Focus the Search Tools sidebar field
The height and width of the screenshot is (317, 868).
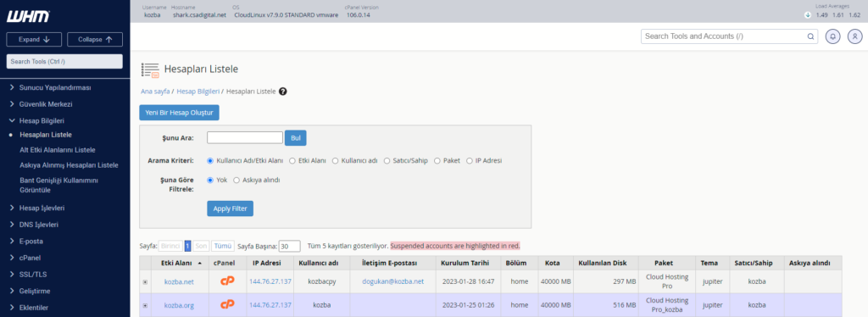pyautogui.click(x=64, y=61)
